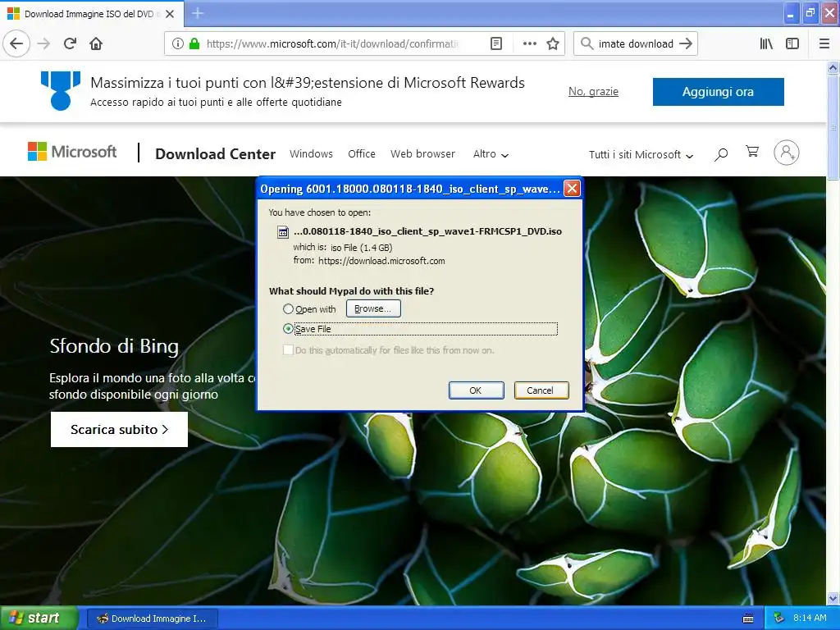Reload the current page

(x=70, y=43)
